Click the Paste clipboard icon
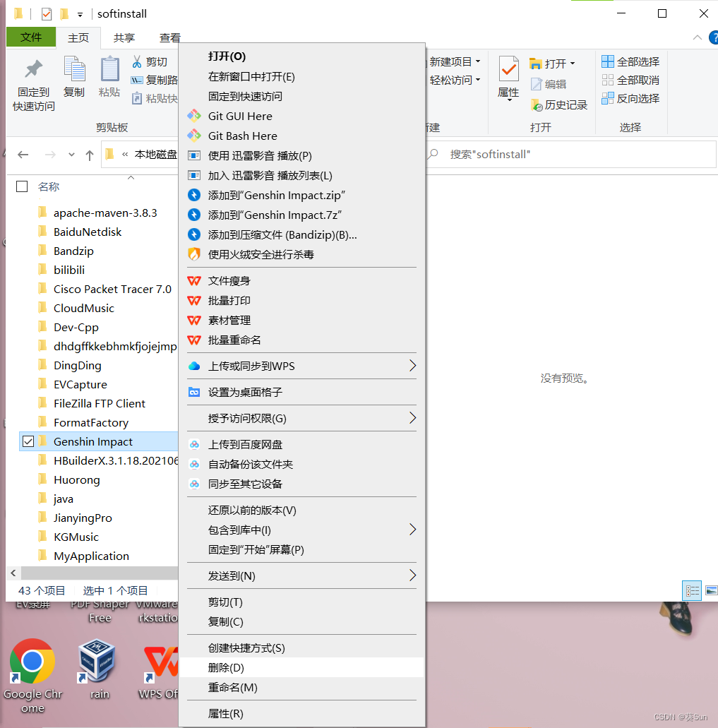 [110, 68]
